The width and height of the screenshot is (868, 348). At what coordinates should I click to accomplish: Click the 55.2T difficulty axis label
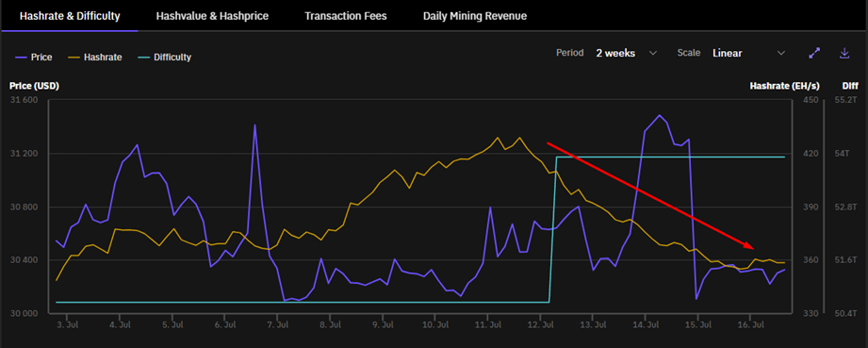click(845, 100)
